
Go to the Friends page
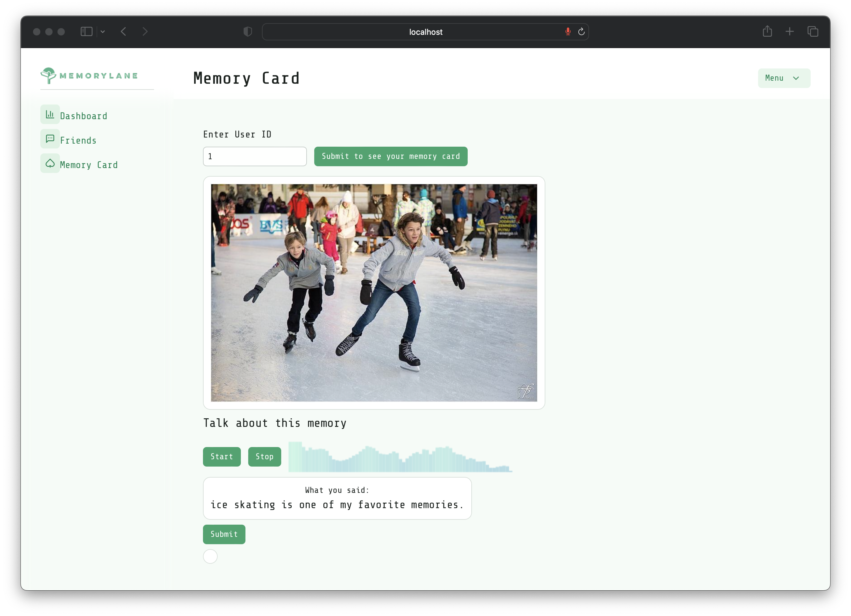click(78, 140)
